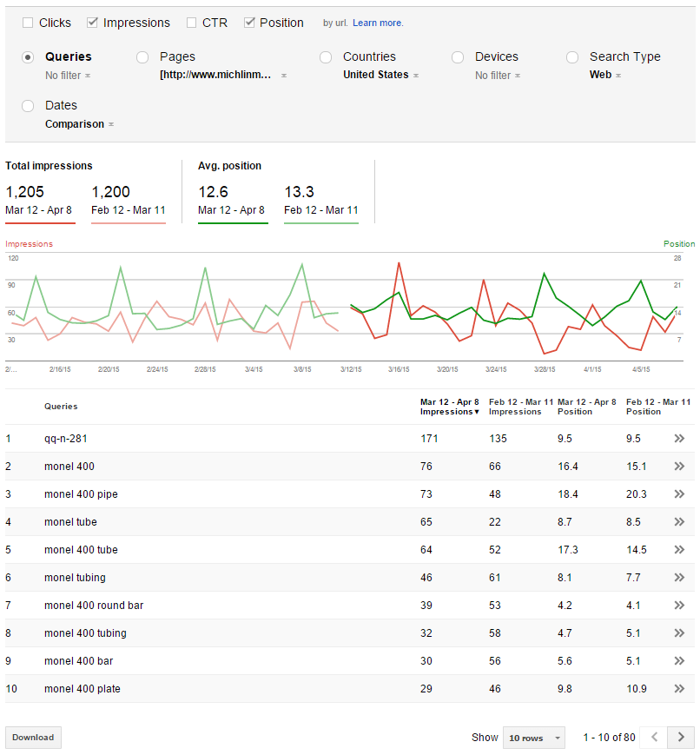Click double-chevron for monel 400 round bar

(679, 606)
